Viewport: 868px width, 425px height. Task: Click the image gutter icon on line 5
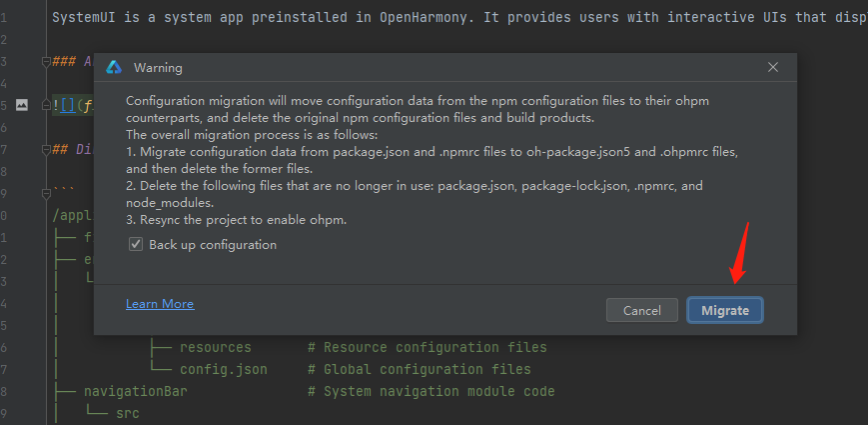pyautogui.click(x=22, y=105)
